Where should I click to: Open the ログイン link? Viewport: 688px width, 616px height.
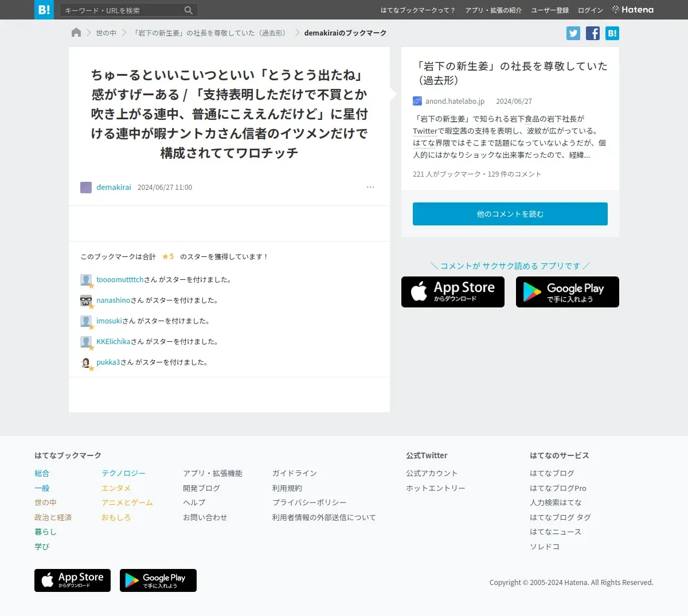click(x=591, y=10)
